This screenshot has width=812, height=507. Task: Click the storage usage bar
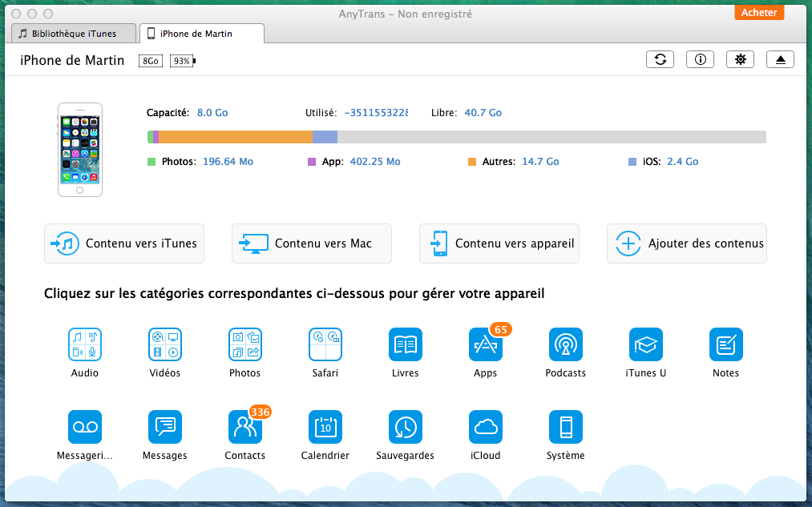tap(456, 137)
